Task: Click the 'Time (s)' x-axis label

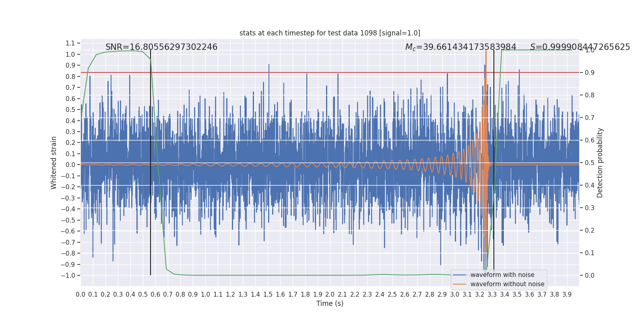Action: click(x=330, y=303)
